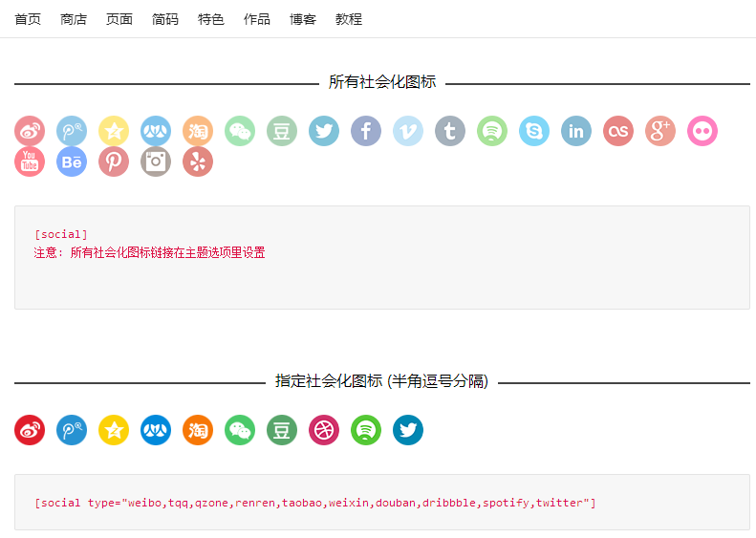The image size is (756, 538).
Task: Click the faded Qzone star icon under 所有社会化图标
Action: pyautogui.click(x=114, y=131)
